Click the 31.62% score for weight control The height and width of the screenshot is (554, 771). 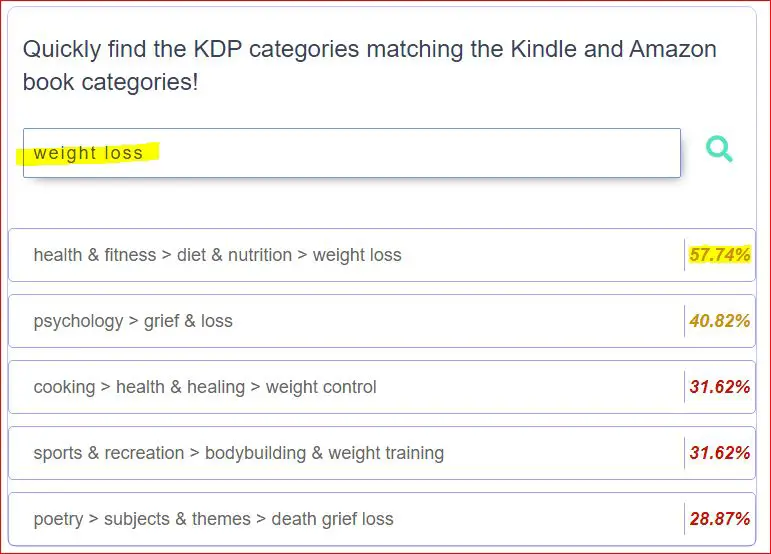coord(719,387)
